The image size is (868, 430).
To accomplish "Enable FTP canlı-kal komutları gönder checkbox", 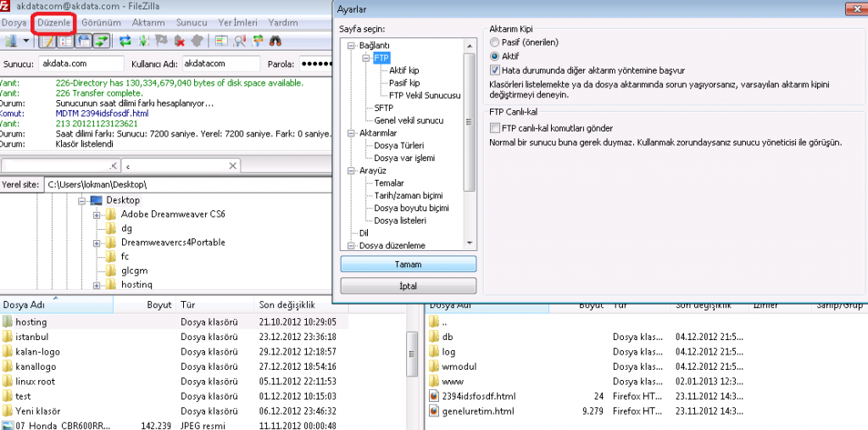I will tap(495, 129).
